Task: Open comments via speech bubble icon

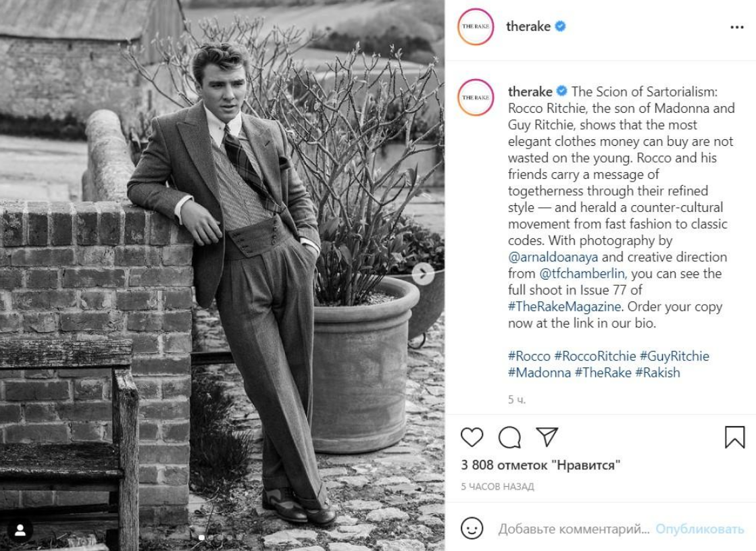Action: click(509, 437)
